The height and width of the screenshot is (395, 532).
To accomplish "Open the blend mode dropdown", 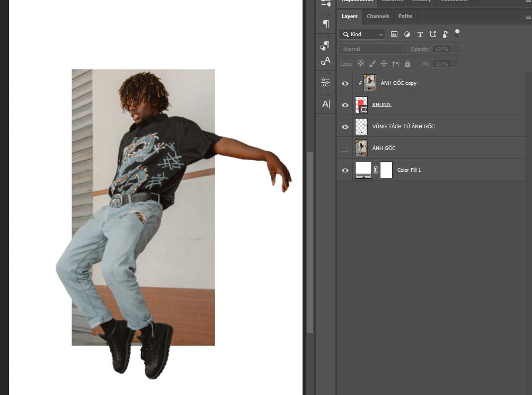I will tap(373, 49).
